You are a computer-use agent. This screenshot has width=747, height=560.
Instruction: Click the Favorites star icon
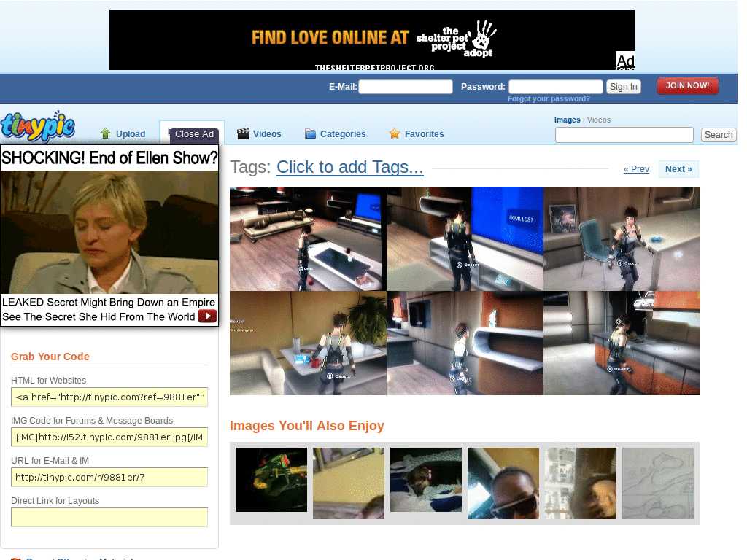click(x=395, y=134)
